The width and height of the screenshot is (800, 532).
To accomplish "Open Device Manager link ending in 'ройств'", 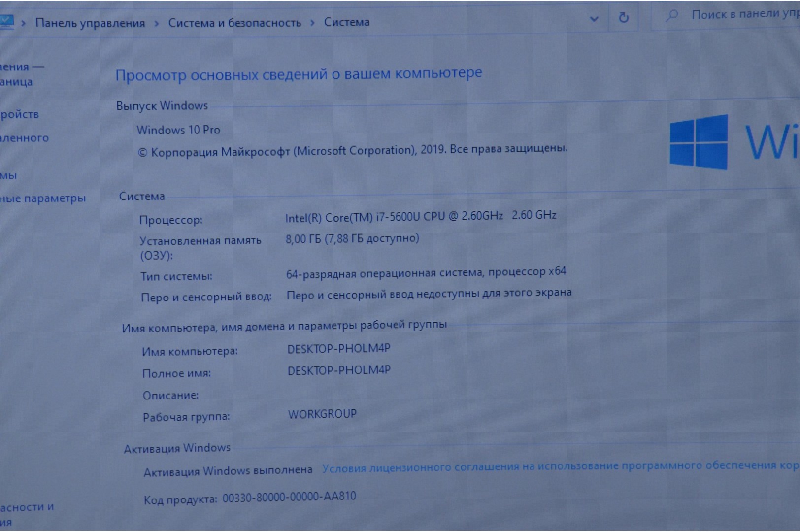I will [x=19, y=114].
